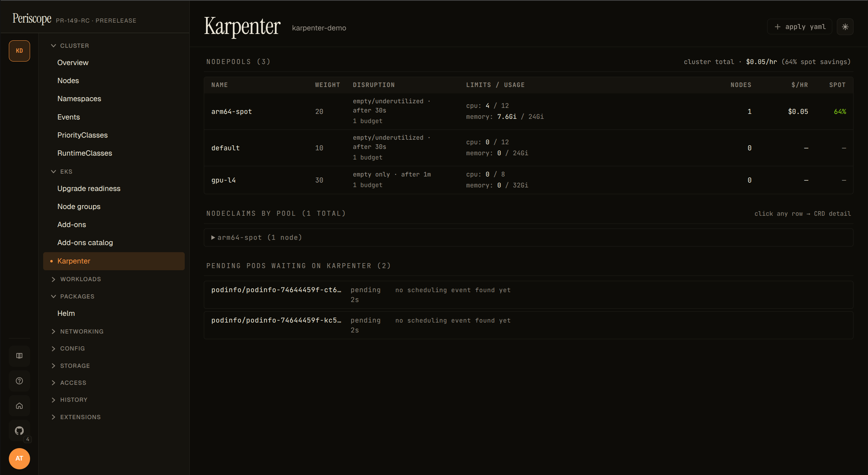Click 'empty only · after 1m' disruption text
Image resolution: width=868 pixels, height=475 pixels.
coord(392,174)
